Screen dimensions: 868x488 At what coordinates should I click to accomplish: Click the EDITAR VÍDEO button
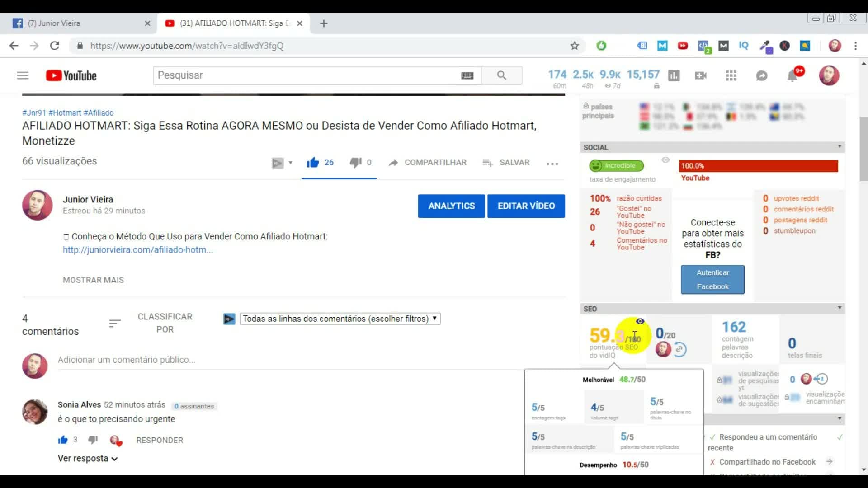point(526,206)
